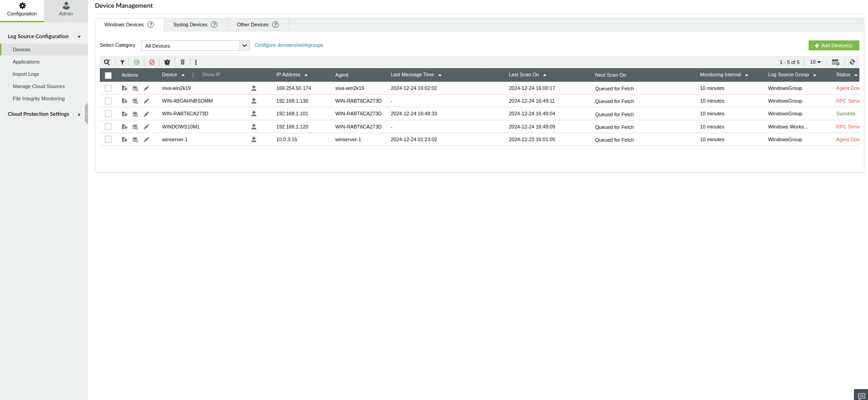Open the Admin top tab
868x400 pixels.
(x=66, y=10)
